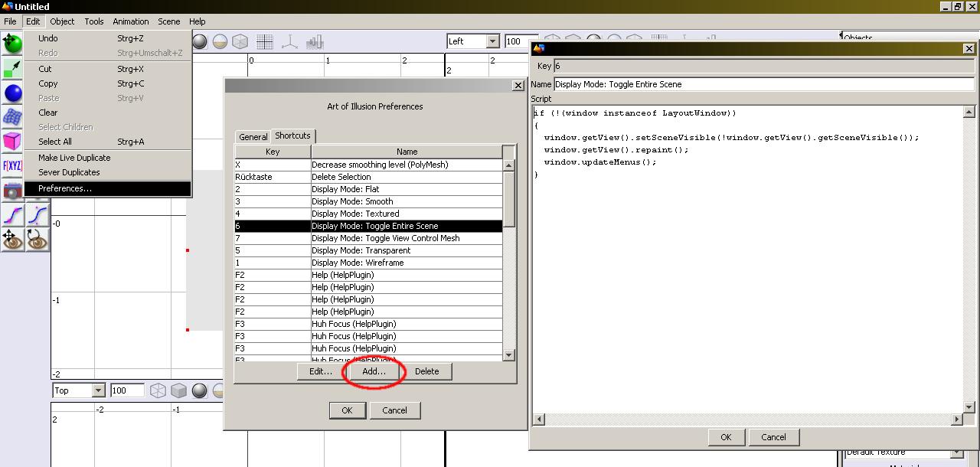
Task: Select the Rotate Viewpoint eye tool
Action: (x=38, y=240)
